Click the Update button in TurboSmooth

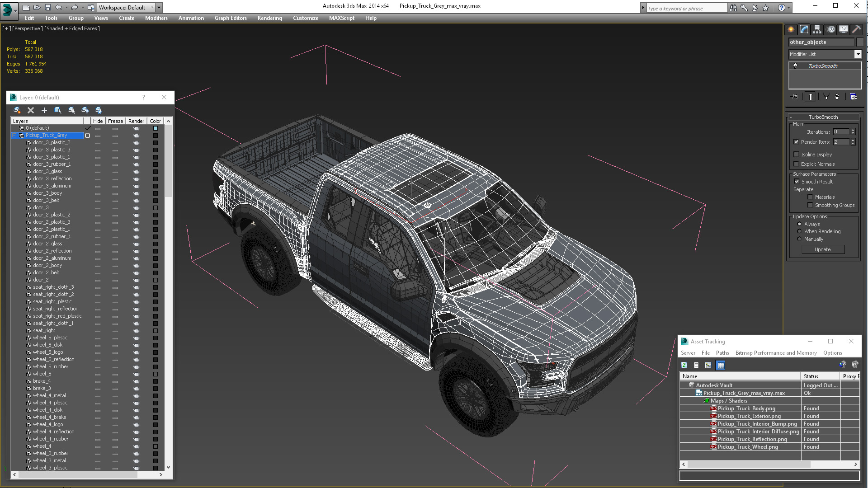[823, 249]
